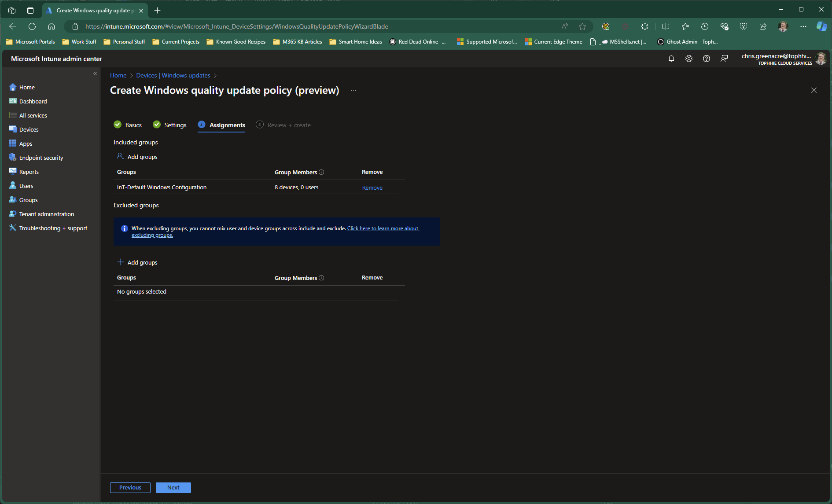Go to the Settings step
This screenshot has width=832, height=504.
coord(169,125)
